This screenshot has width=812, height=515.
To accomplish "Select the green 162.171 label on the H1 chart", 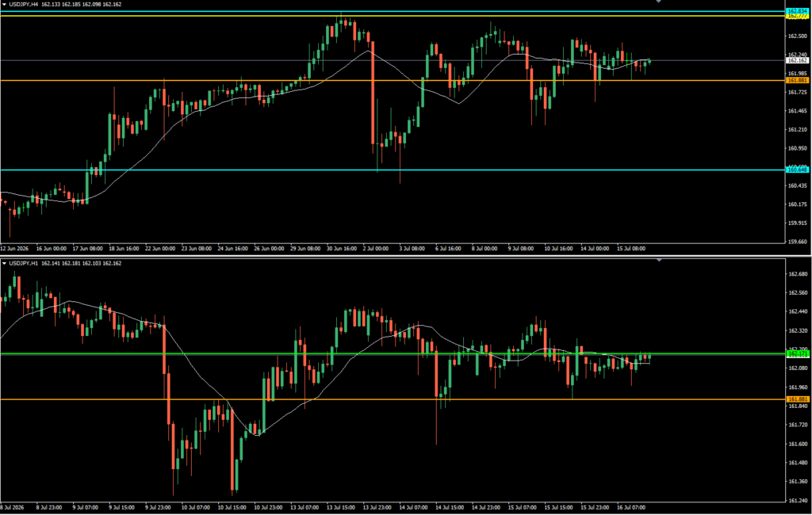I will [x=798, y=353].
